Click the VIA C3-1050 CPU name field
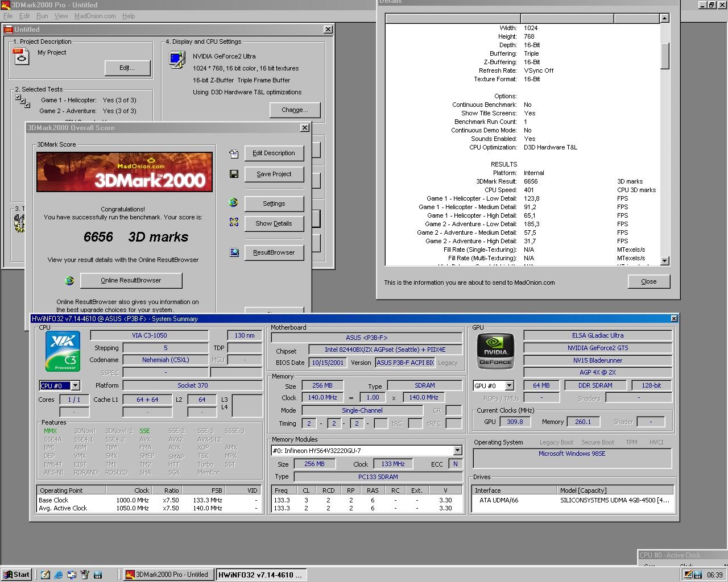Screen dimensions: 728x582 [x=150, y=335]
